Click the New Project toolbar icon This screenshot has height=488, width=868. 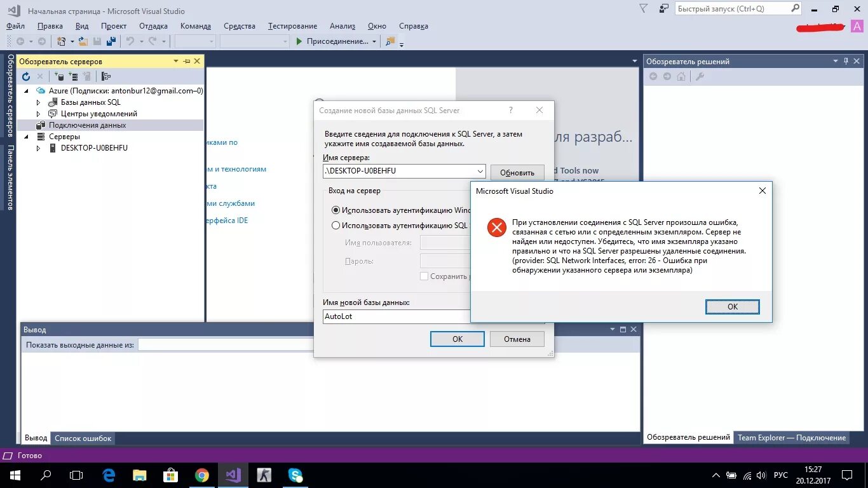coord(62,41)
